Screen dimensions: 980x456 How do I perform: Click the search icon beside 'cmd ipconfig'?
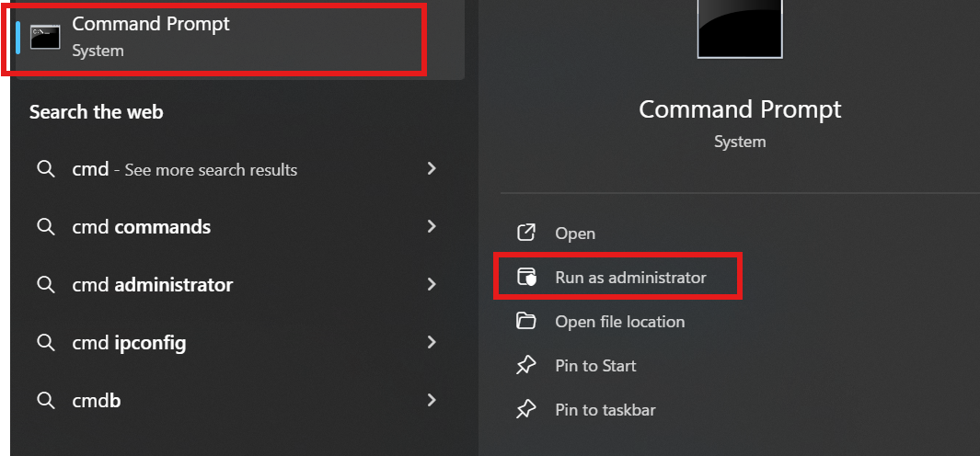(46, 342)
